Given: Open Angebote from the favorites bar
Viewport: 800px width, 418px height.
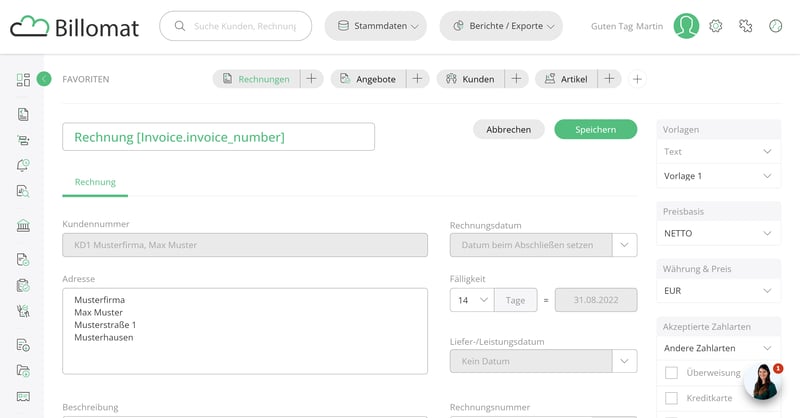Looking at the screenshot, I should [367, 79].
